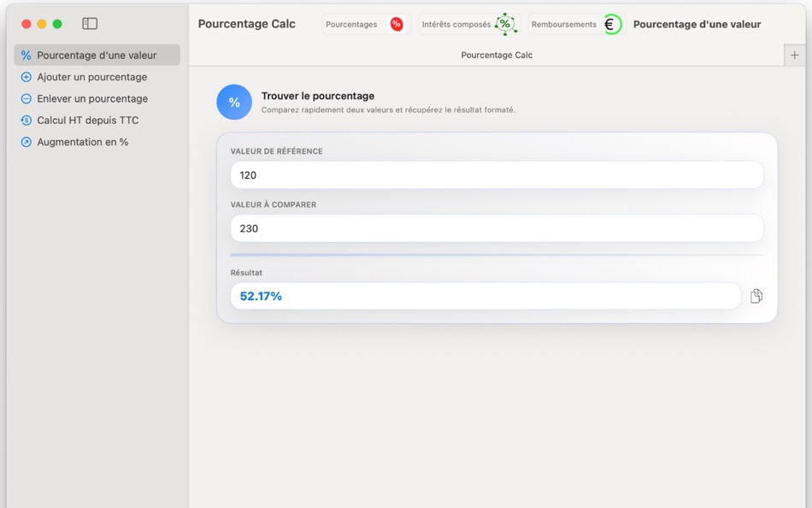Toggle the sidebar visibility icon
The width and height of the screenshot is (812, 508).
(90, 23)
